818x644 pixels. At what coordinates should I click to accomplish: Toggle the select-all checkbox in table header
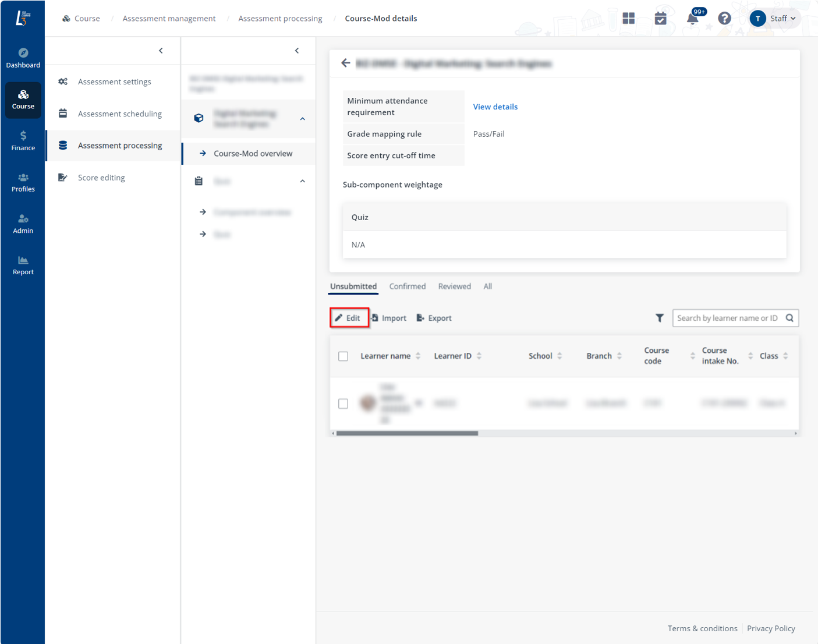tap(344, 356)
